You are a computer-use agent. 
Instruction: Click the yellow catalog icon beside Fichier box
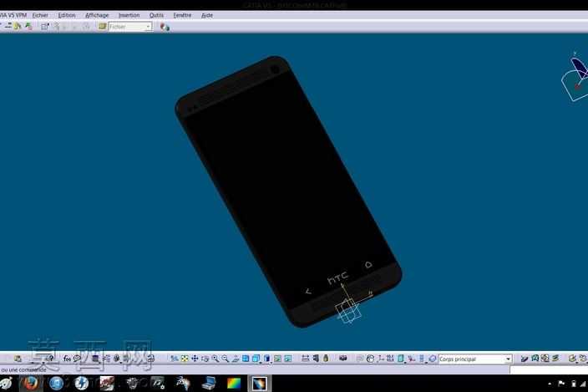[x=103, y=26]
